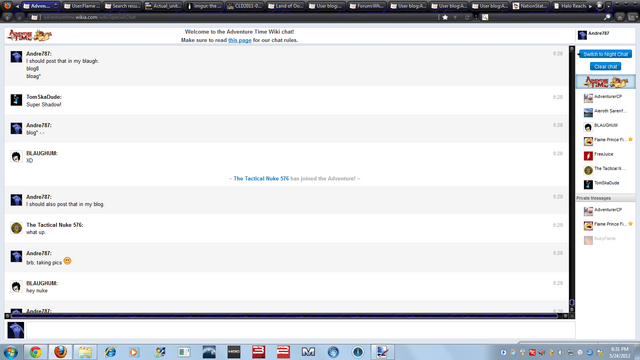Open Internet Explorer from the taskbar
The width and height of the screenshot is (640, 360).
pos(110,352)
